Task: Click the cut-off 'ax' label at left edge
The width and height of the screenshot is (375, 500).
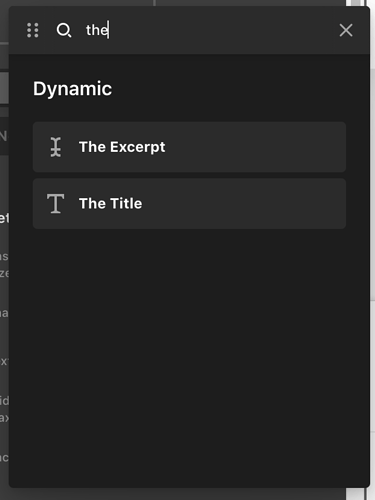Action: click(4, 418)
